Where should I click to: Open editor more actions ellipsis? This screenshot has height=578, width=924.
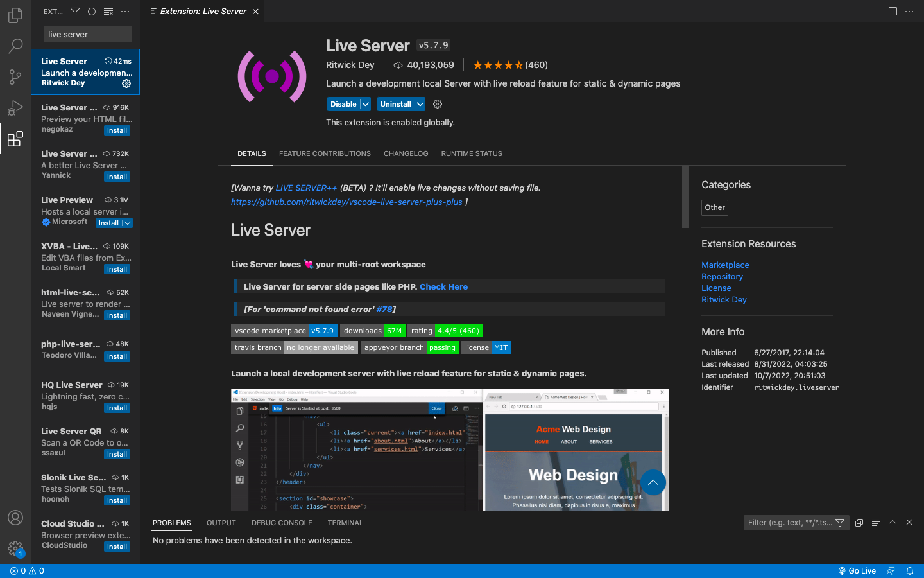pos(909,12)
